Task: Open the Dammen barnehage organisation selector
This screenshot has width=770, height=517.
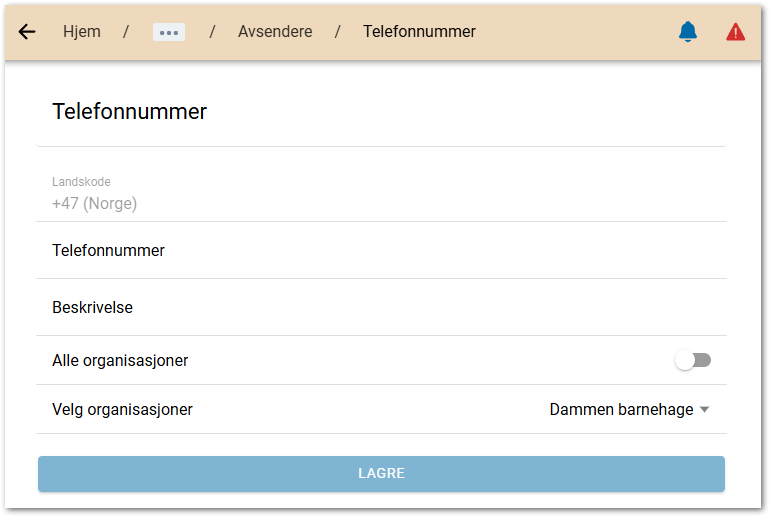Action: coord(621,409)
